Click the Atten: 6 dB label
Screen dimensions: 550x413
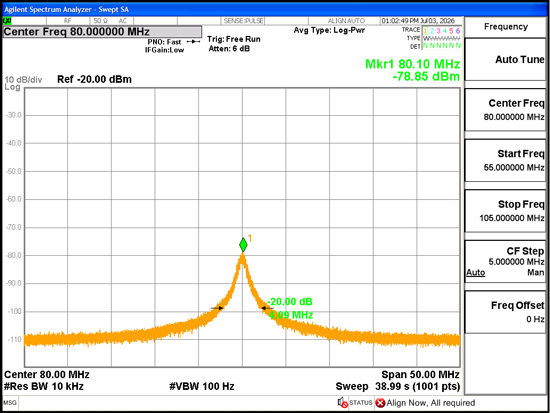tap(229, 49)
